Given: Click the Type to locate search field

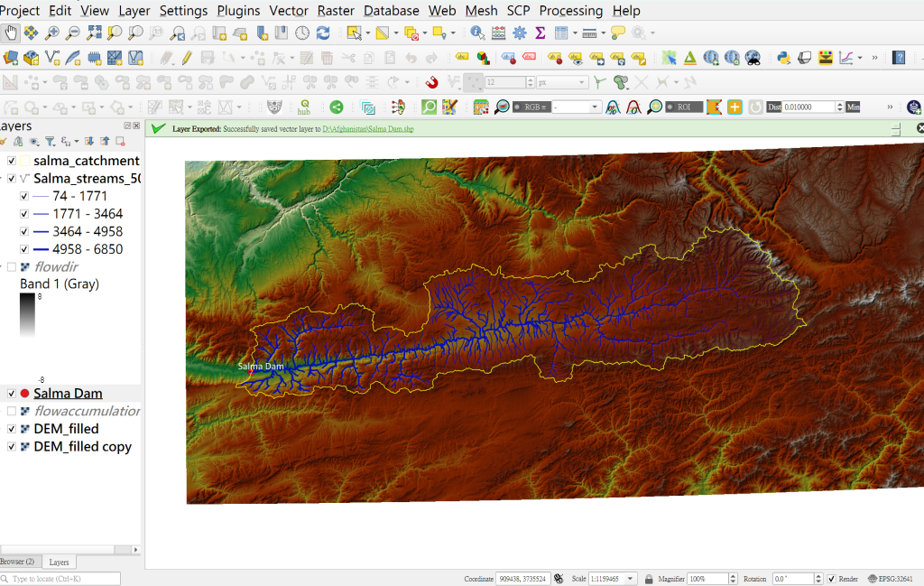Looking at the screenshot, I should (x=60, y=579).
